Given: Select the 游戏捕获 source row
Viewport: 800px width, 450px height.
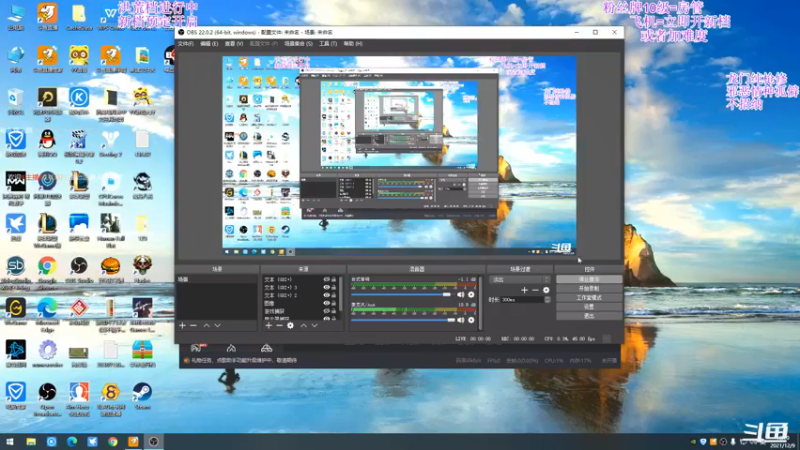Looking at the screenshot, I should tap(301, 311).
